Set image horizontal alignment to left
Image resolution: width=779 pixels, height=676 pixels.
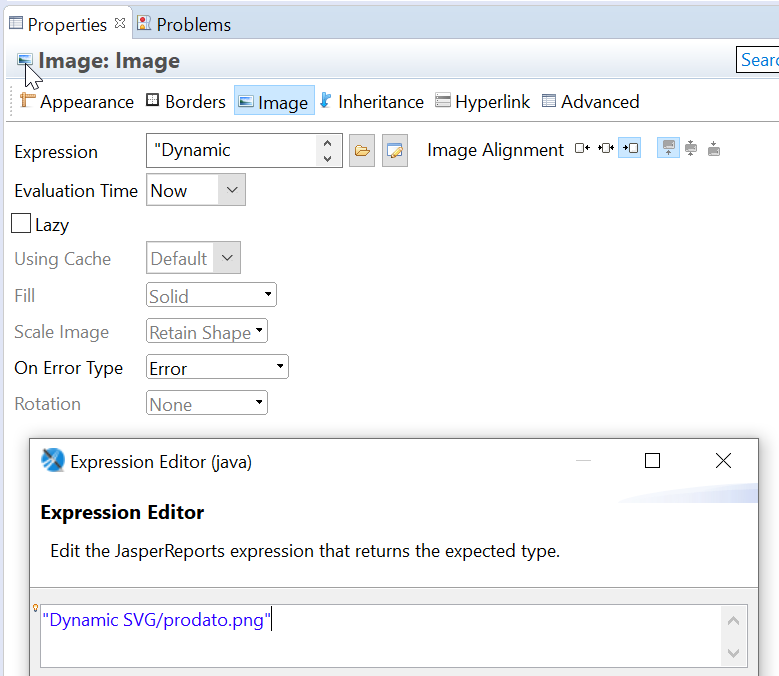[582, 149]
